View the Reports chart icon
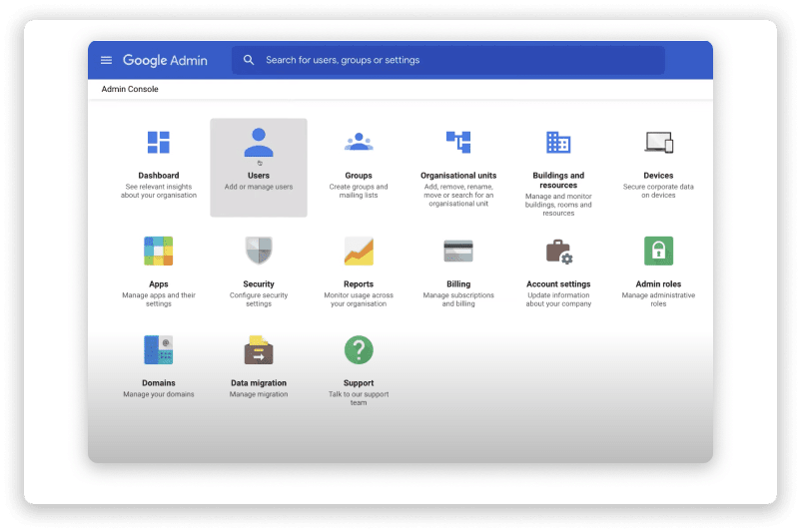 pyautogui.click(x=359, y=251)
